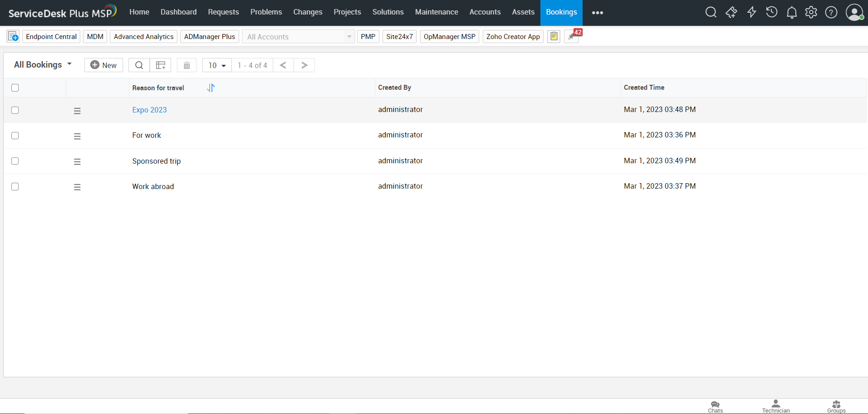This screenshot has height=414, width=868.
Task: Open the settings gear icon
Action: tap(811, 12)
